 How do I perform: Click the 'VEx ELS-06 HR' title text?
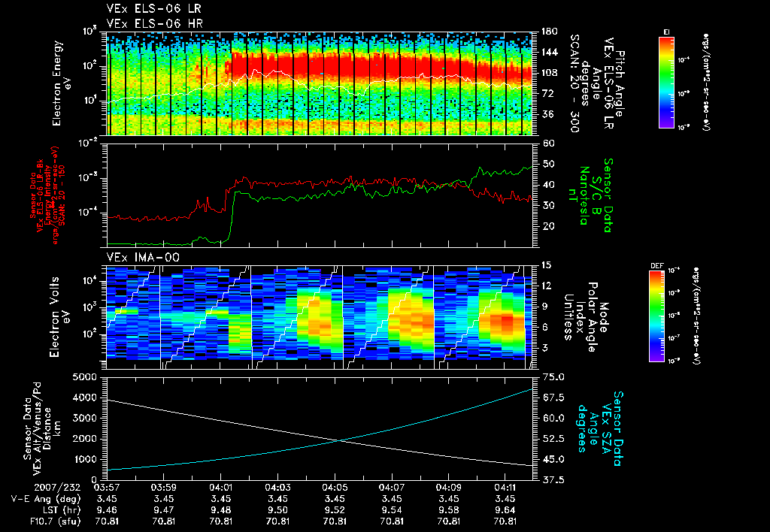point(155,23)
